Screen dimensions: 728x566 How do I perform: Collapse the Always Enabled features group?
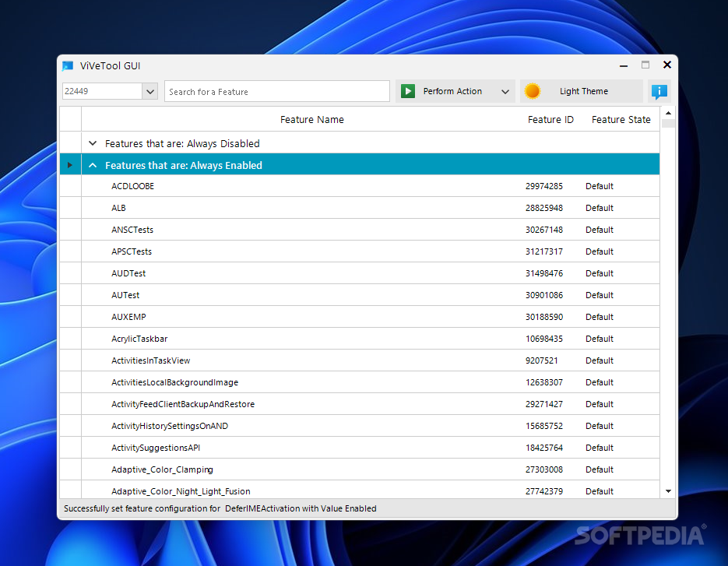coord(93,165)
